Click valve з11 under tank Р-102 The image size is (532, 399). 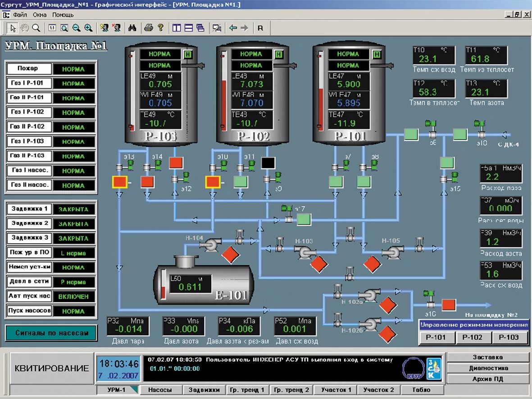pos(246,166)
